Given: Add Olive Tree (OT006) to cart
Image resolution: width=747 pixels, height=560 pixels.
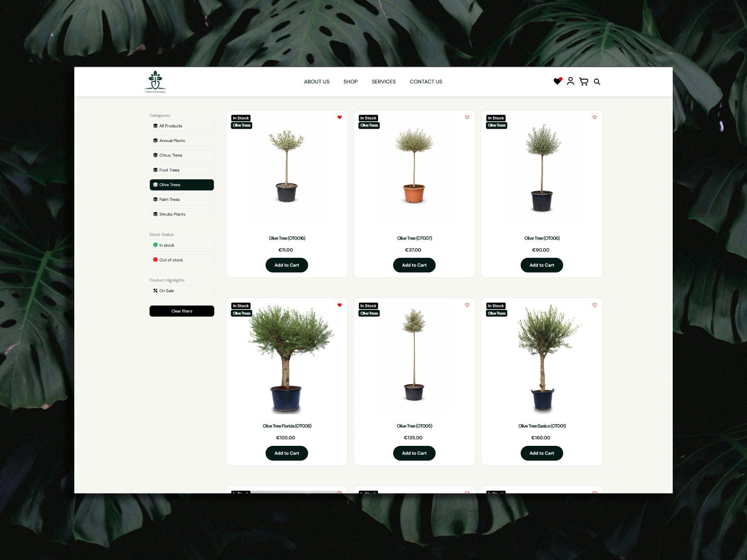Looking at the screenshot, I should pyautogui.click(x=542, y=265).
